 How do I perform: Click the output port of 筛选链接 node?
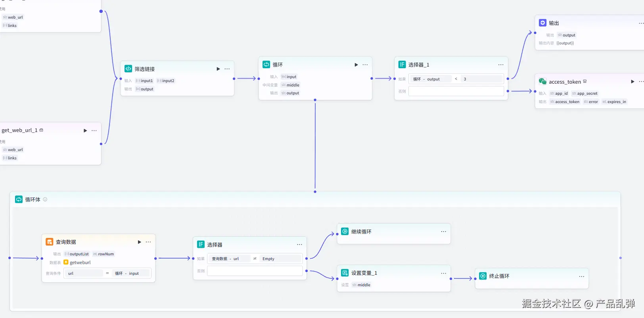tap(234, 79)
